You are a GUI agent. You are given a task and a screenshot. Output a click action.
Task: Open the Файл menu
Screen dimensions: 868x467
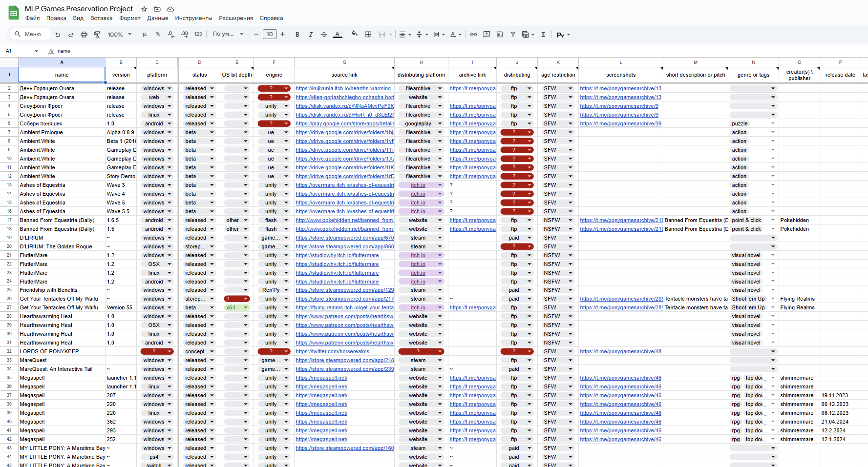(x=33, y=18)
